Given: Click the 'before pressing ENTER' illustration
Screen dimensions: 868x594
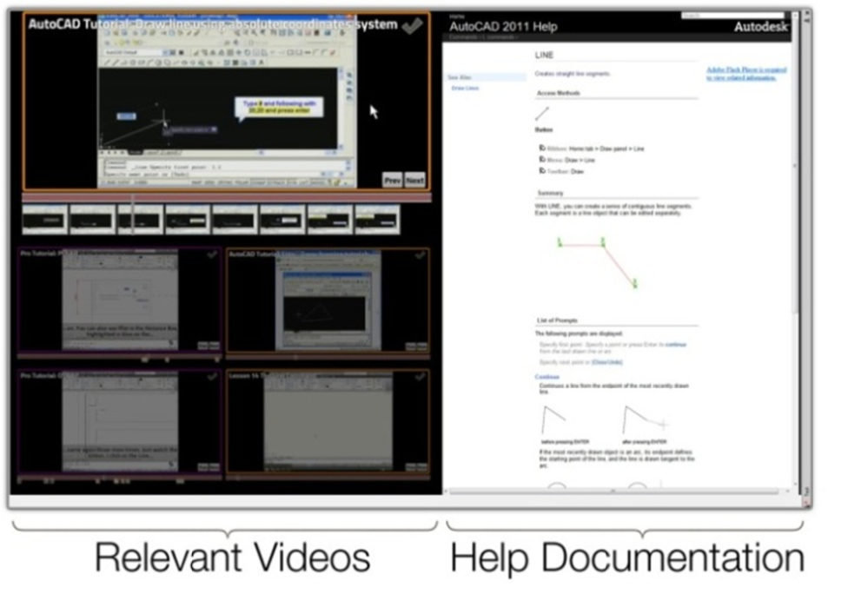Looking at the screenshot, I should [553, 420].
